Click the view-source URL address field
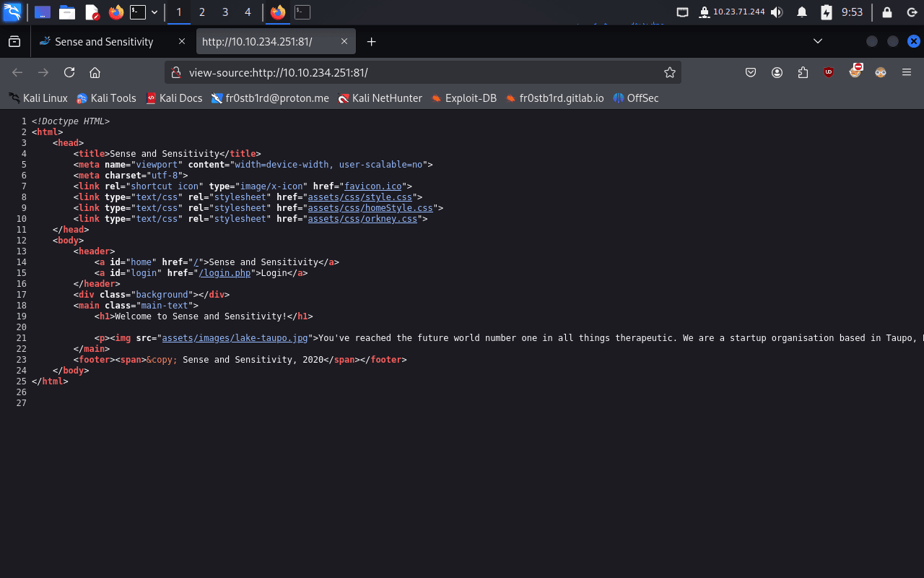Screen dimensions: 924x578 tap(422, 72)
